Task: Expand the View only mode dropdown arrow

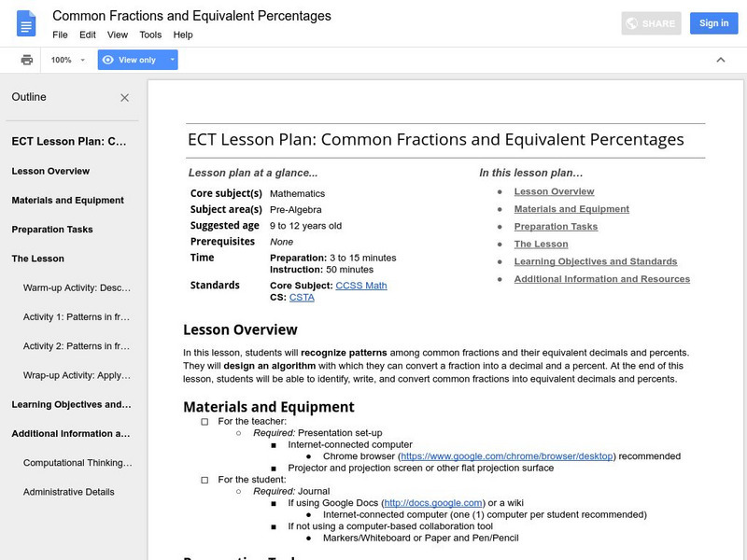Action: click(173, 60)
